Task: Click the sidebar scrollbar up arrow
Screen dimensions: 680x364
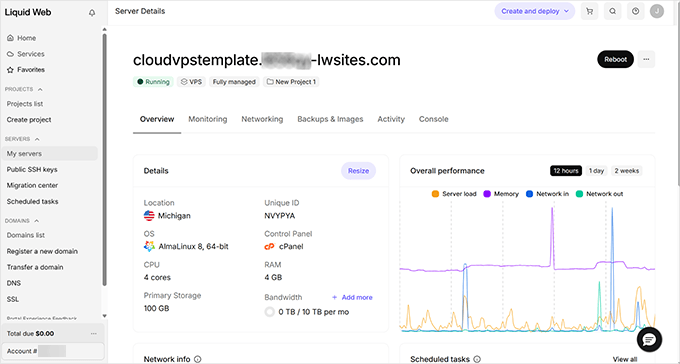Action: coord(104,30)
